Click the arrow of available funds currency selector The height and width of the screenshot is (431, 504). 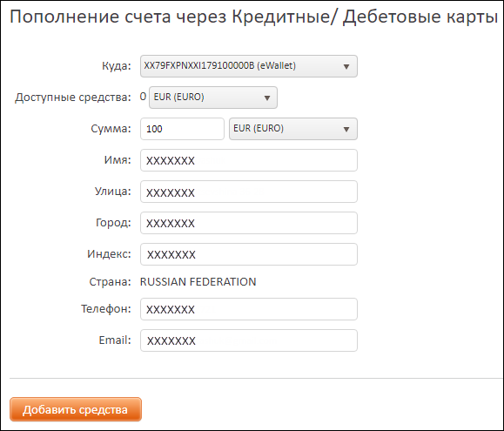(x=266, y=98)
